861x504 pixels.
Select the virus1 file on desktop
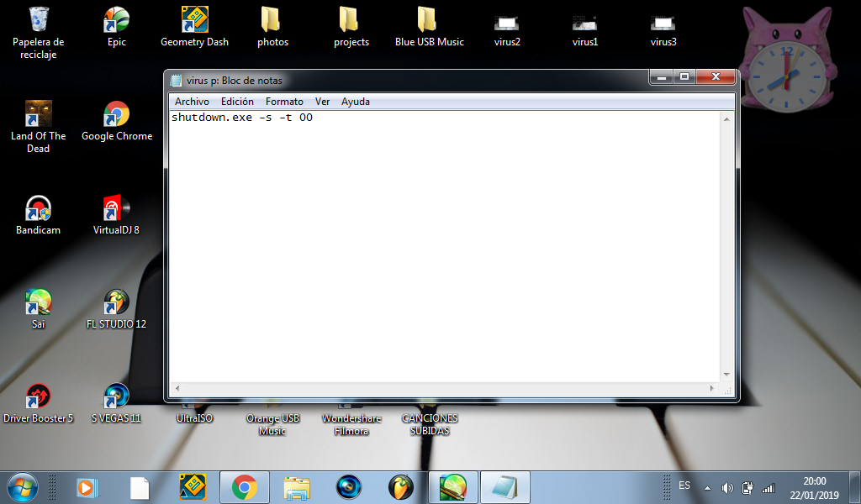pyautogui.click(x=585, y=30)
